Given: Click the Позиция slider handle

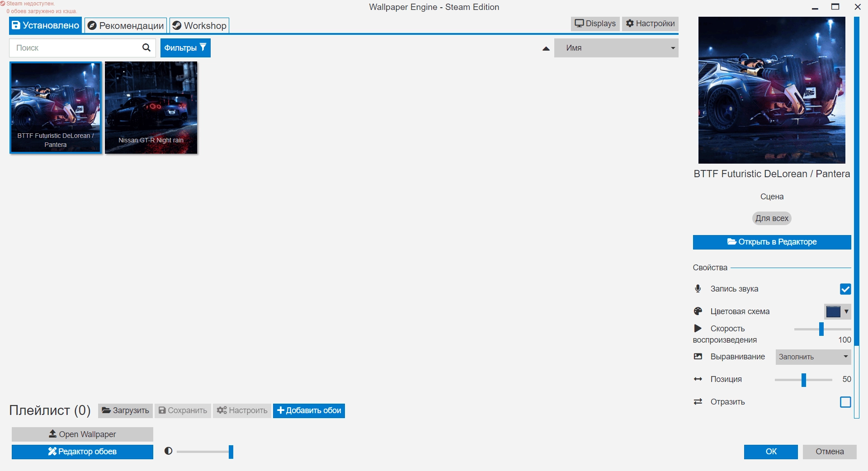Looking at the screenshot, I should 804,380.
